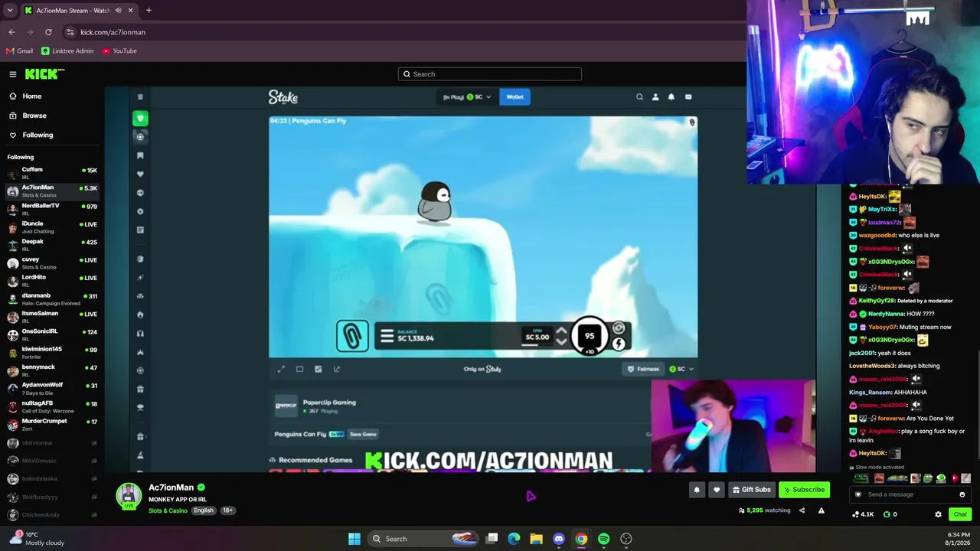
Task: Subscribe to Ac7ionMan's channel
Action: [x=804, y=490]
